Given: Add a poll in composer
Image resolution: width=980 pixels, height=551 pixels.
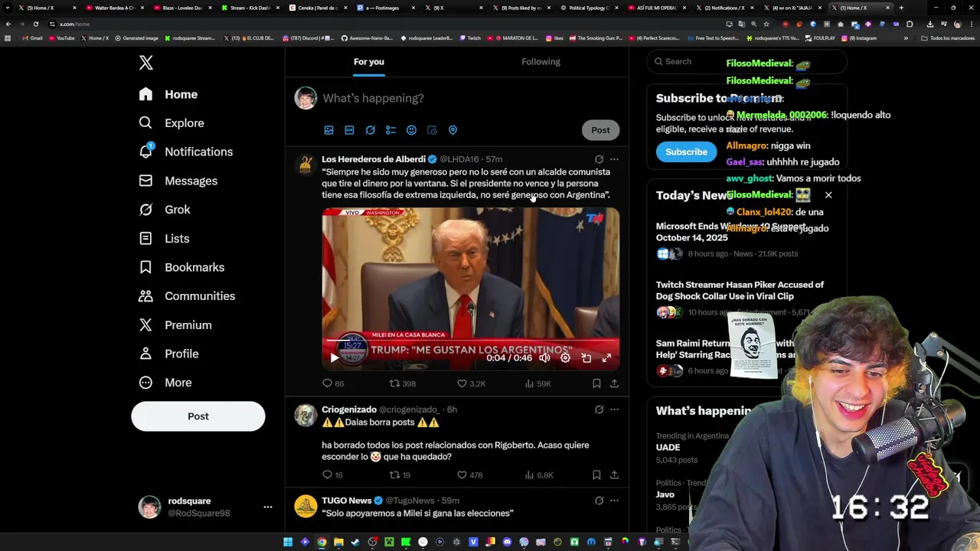Looking at the screenshot, I should click(x=391, y=130).
